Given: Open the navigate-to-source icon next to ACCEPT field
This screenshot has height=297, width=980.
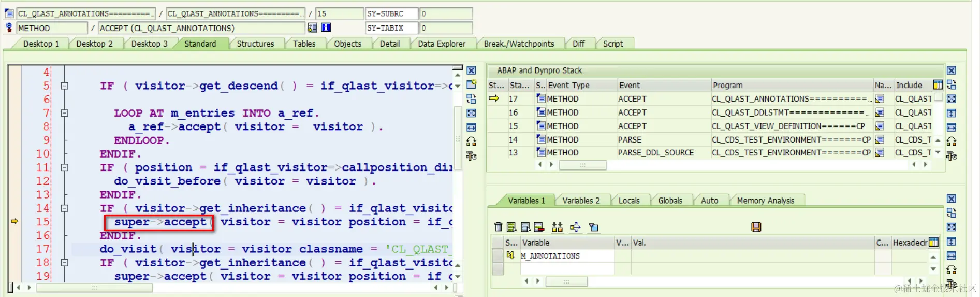Looking at the screenshot, I should pos(312,27).
